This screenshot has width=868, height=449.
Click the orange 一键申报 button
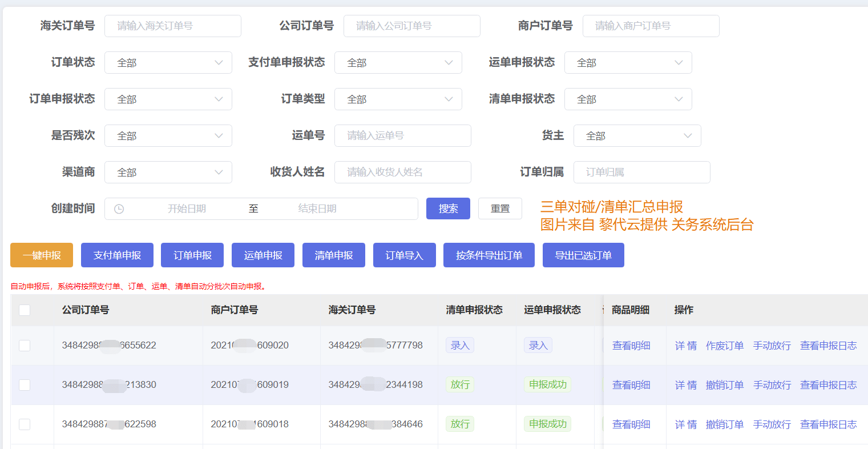click(41, 255)
